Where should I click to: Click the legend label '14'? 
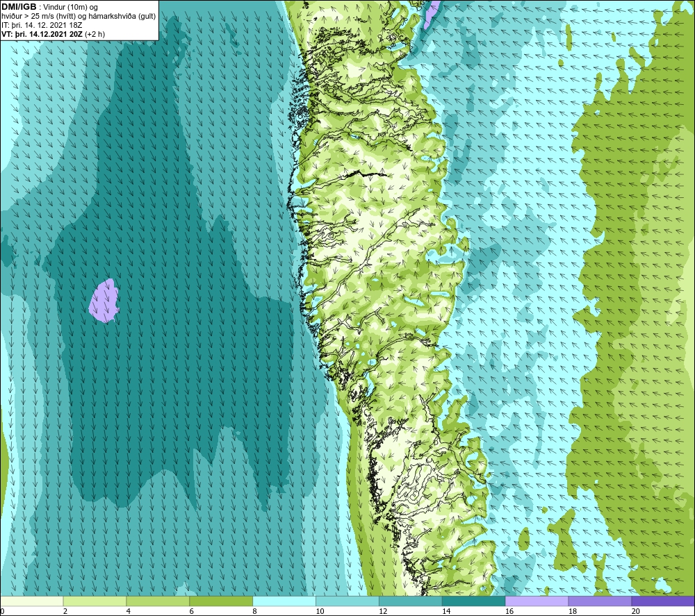click(x=446, y=611)
